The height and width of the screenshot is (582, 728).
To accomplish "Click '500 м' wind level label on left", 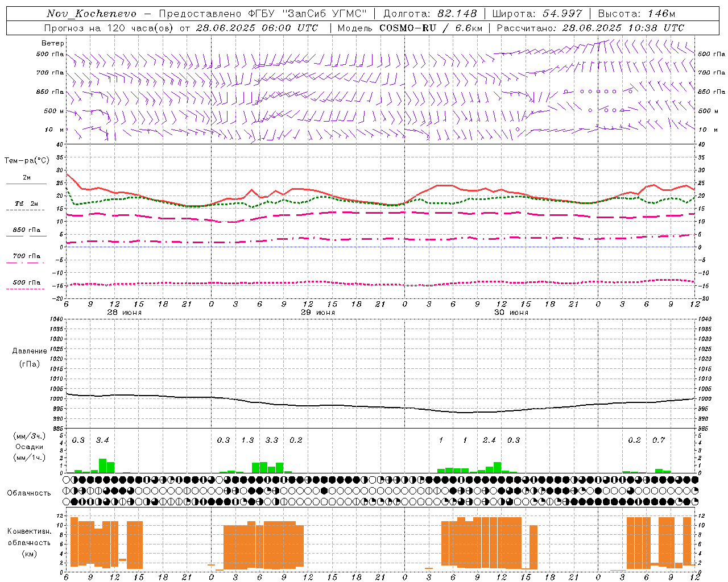I will [53, 111].
